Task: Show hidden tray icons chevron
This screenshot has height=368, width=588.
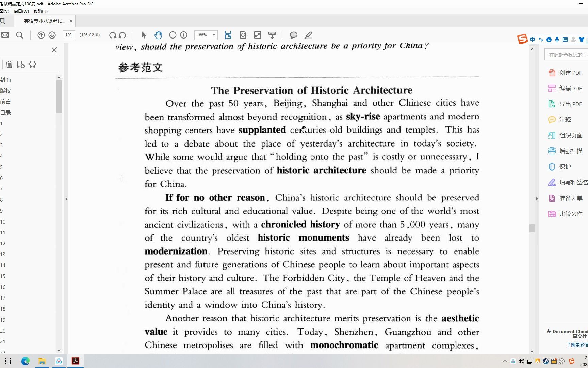Action: (x=505, y=361)
